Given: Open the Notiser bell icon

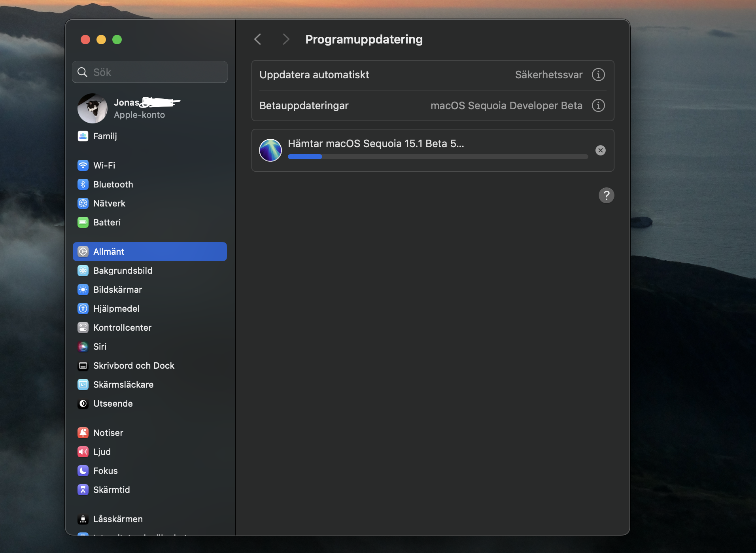Looking at the screenshot, I should click(83, 433).
